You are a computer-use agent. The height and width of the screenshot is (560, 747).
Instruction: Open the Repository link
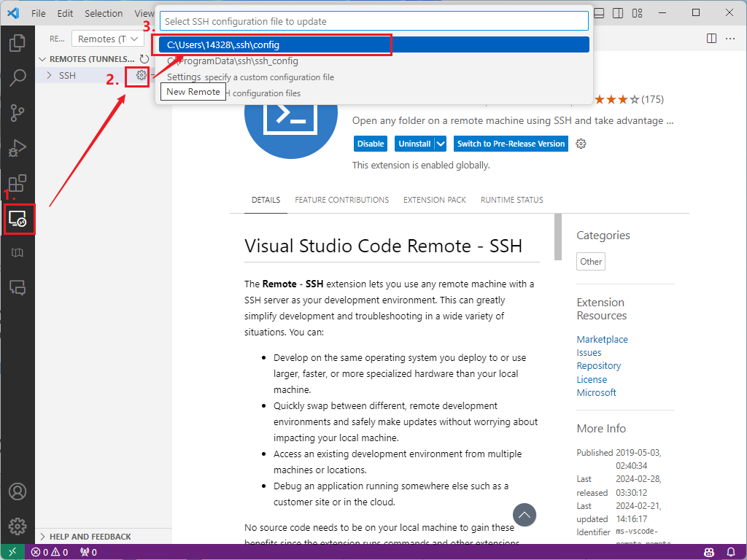pos(599,366)
